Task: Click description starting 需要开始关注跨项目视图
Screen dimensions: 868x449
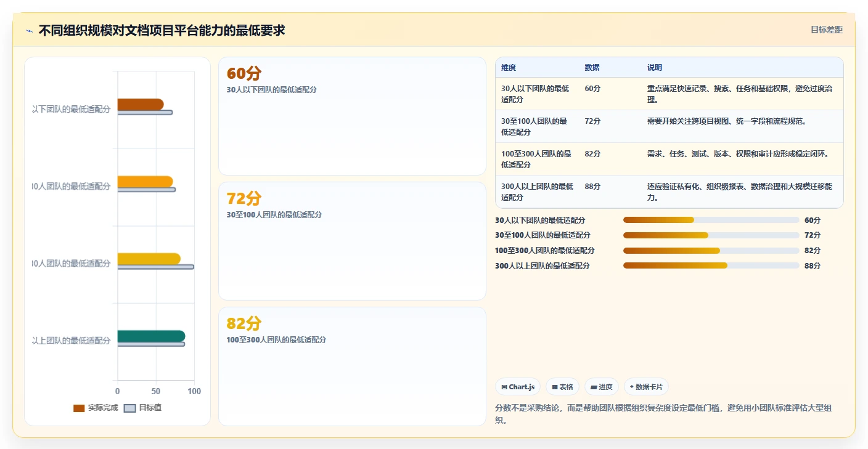Action: click(727, 121)
